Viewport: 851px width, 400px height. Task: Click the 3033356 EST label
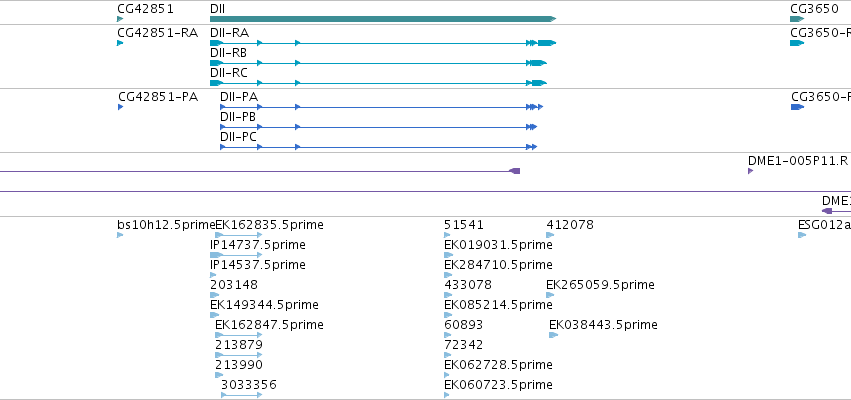coord(249,385)
